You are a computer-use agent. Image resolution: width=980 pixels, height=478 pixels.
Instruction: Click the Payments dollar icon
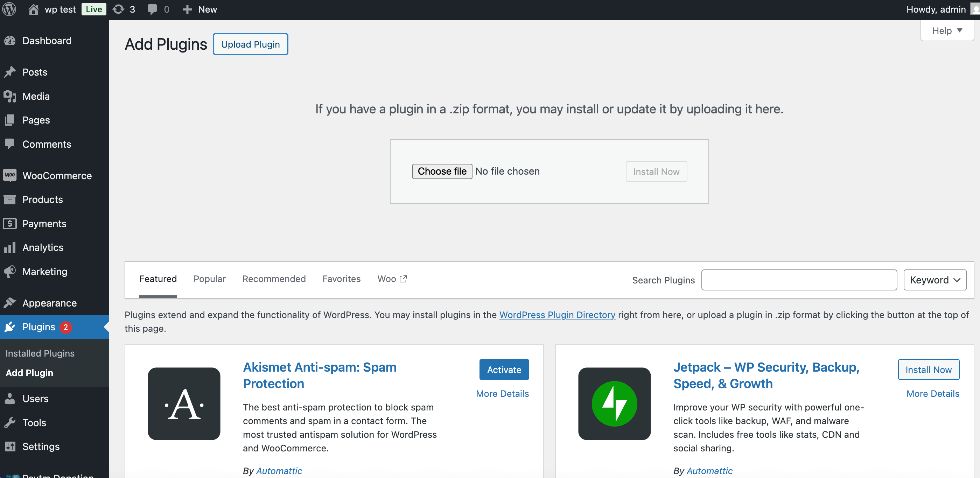[x=10, y=224]
